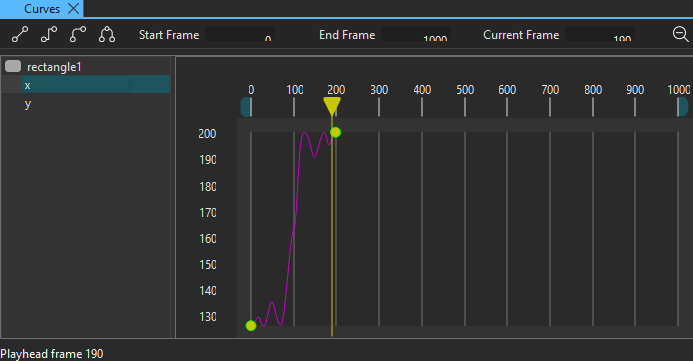The image size is (693, 361).
Task: Click the 300 frame tick on ruler
Action: click(379, 107)
